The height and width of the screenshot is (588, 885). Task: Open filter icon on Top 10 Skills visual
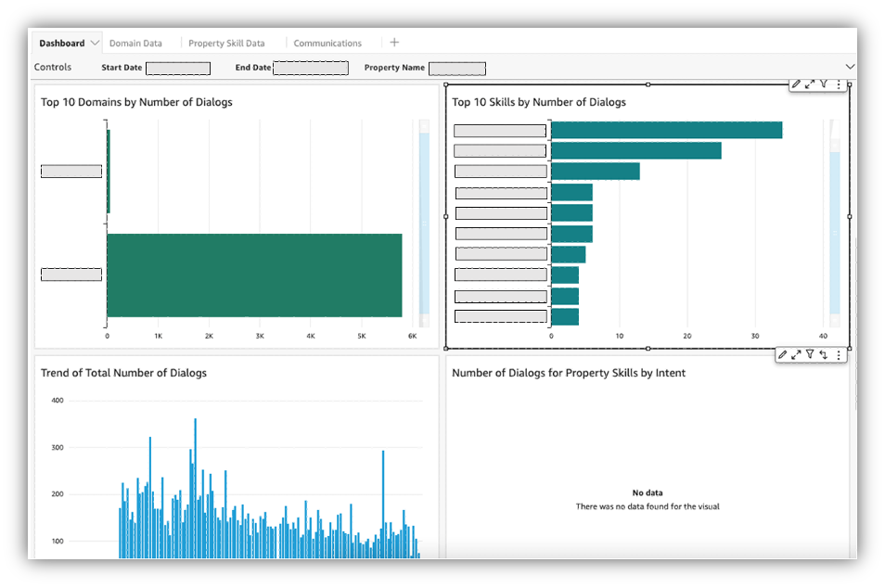coord(824,83)
